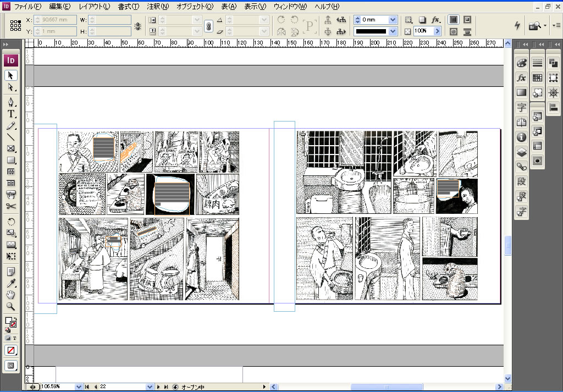Click the fill and stroke color swatch
The width and height of the screenshot is (563, 392).
[x=11, y=323]
